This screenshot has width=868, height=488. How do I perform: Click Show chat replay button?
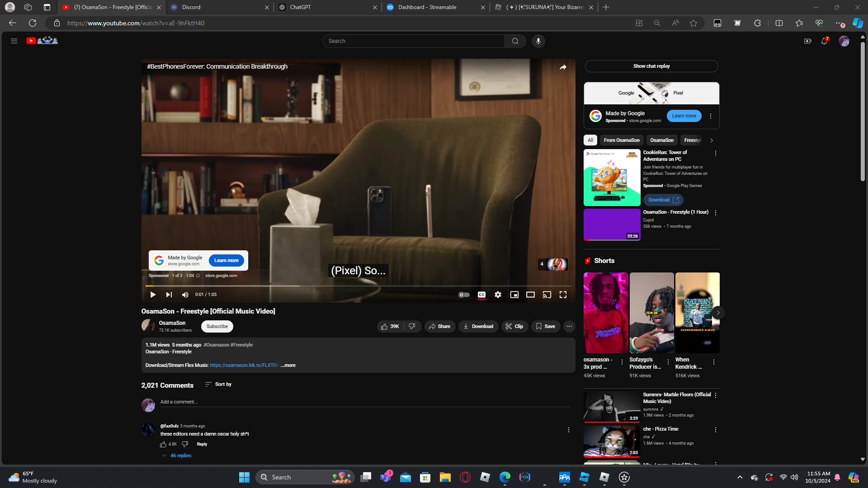(x=651, y=66)
